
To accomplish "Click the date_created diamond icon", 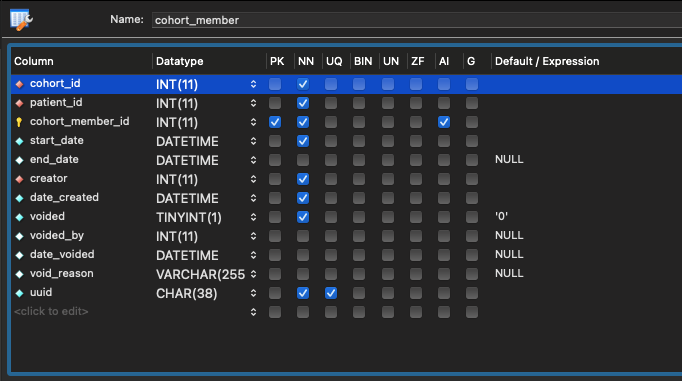I will (20, 198).
